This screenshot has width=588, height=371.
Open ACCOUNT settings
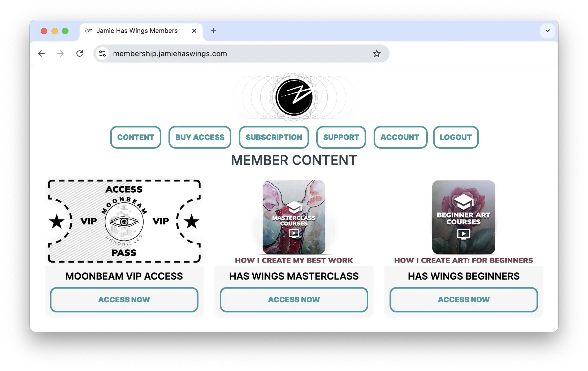pos(400,137)
